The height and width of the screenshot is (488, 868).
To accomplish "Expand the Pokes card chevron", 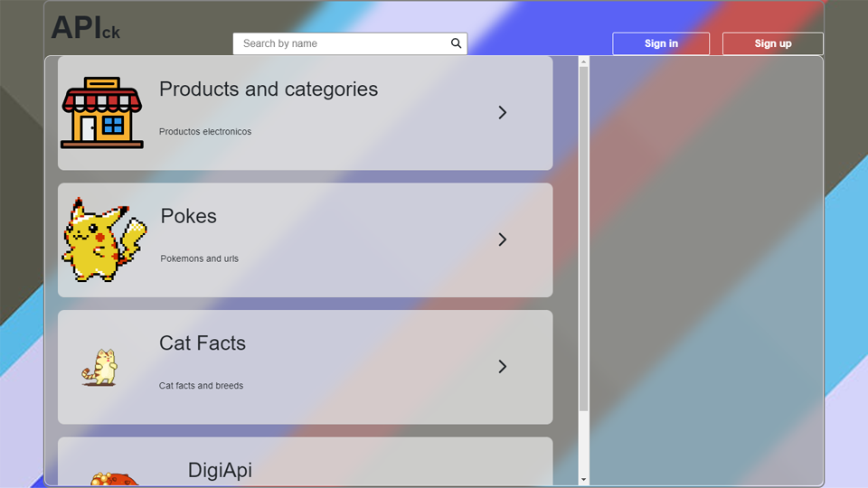I will point(502,239).
